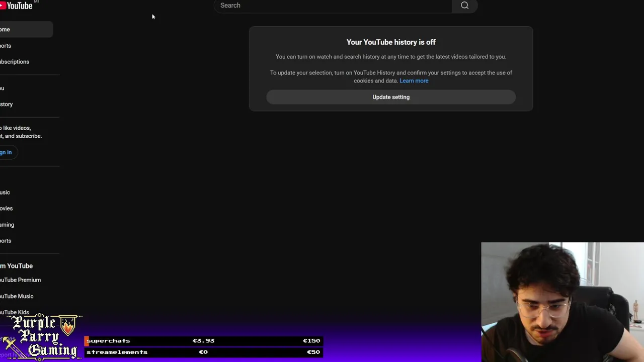Image resolution: width=644 pixels, height=362 pixels.
Task: Click the Learn more link
Action: [414, 81]
